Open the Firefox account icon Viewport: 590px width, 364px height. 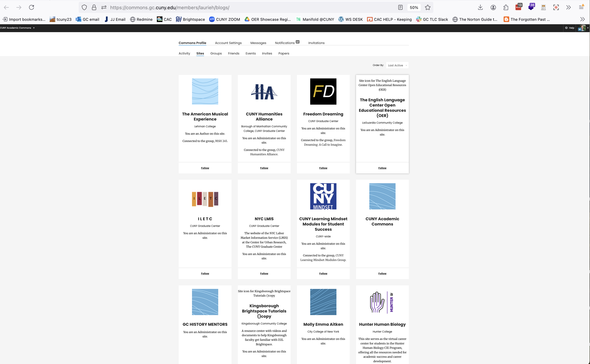(x=493, y=8)
